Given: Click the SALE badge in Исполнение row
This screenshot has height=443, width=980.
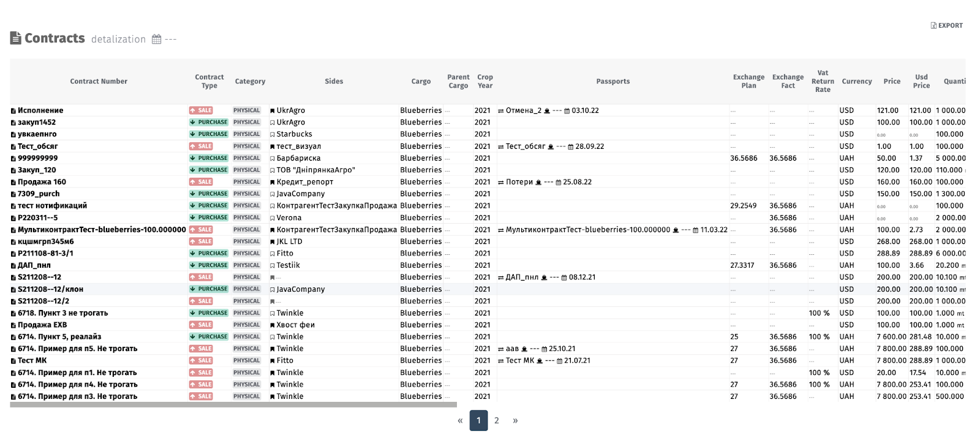Looking at the screenshot, I should pyautogui.click(x=201, y=111).
